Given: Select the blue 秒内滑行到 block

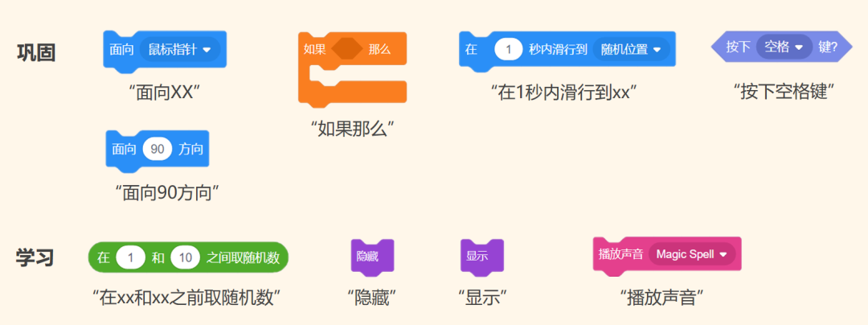Looking at the screenshot, I should pos(567,51).
